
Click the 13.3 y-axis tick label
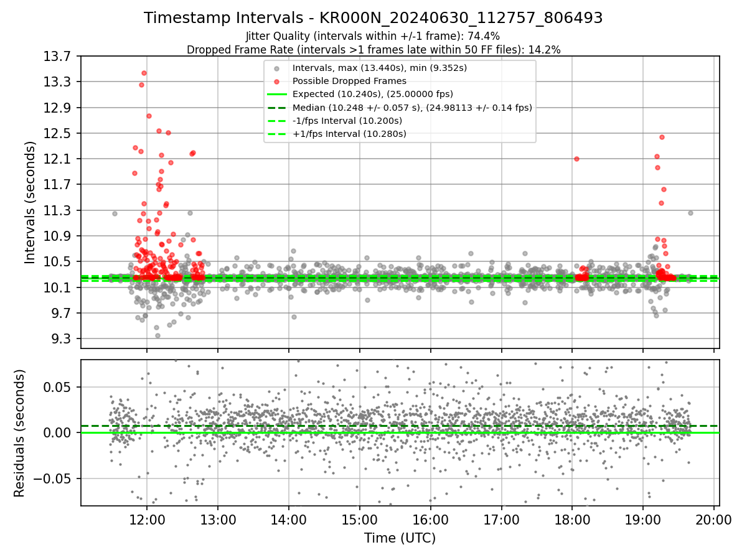(58, 82)
